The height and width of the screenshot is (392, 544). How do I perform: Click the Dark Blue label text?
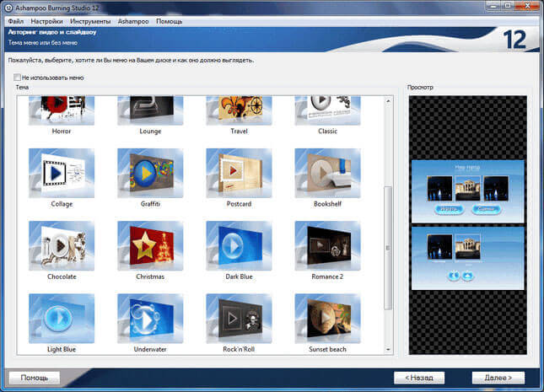(x=239, y=277)
